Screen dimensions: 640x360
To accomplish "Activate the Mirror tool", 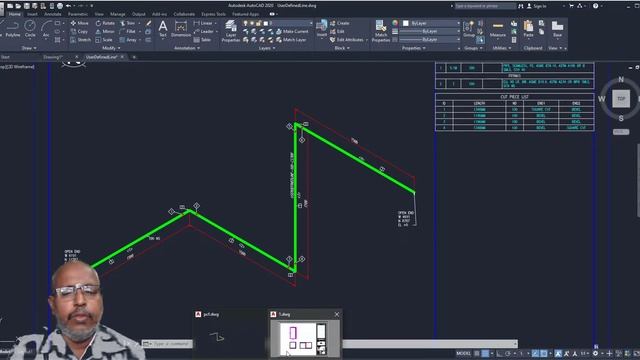I will [105, 31].
